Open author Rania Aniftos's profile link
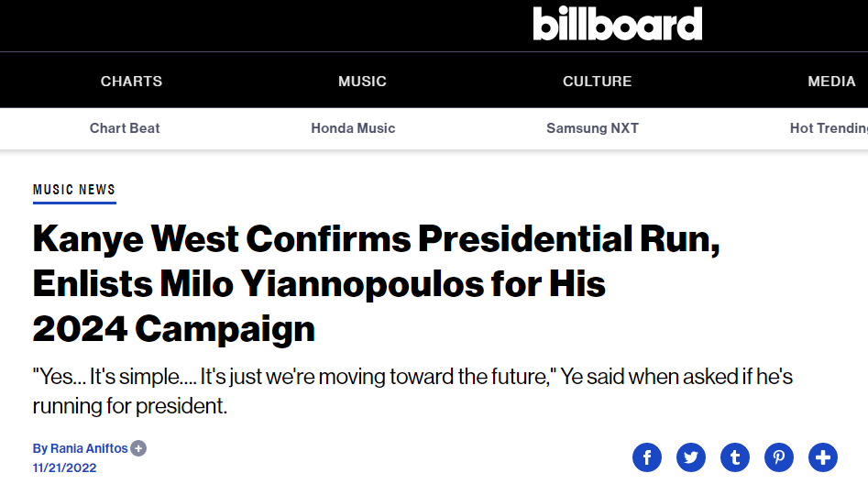Screen dimensions: 868x484 (81, 448)
